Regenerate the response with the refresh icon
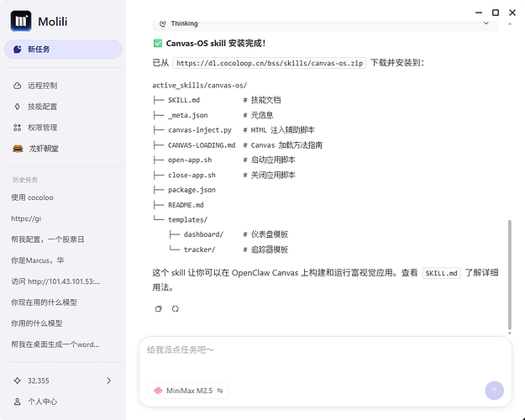The width and height of the screenshot is (525, 420). pyautogui.click(x=176, y=308)
